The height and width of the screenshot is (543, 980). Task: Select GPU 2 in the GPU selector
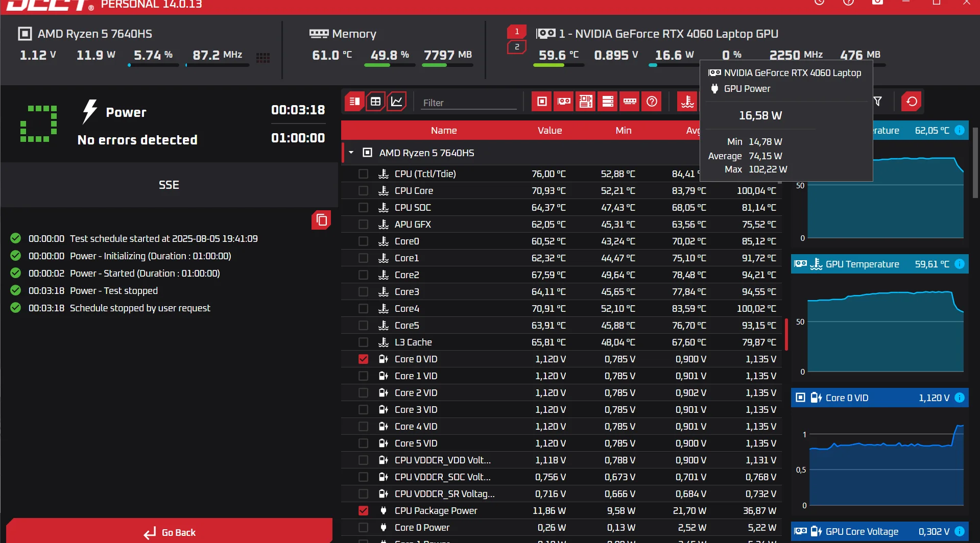pos(516,47)
